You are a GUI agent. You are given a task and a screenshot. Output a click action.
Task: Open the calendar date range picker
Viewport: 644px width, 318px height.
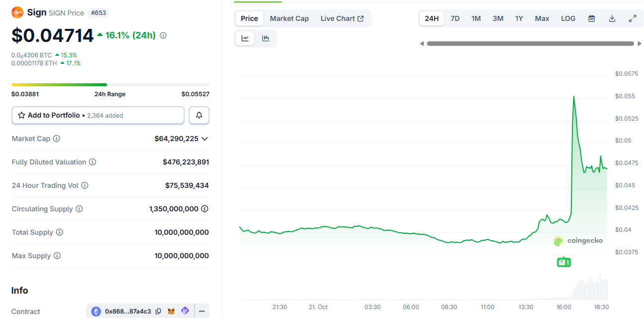click(592, 18)
